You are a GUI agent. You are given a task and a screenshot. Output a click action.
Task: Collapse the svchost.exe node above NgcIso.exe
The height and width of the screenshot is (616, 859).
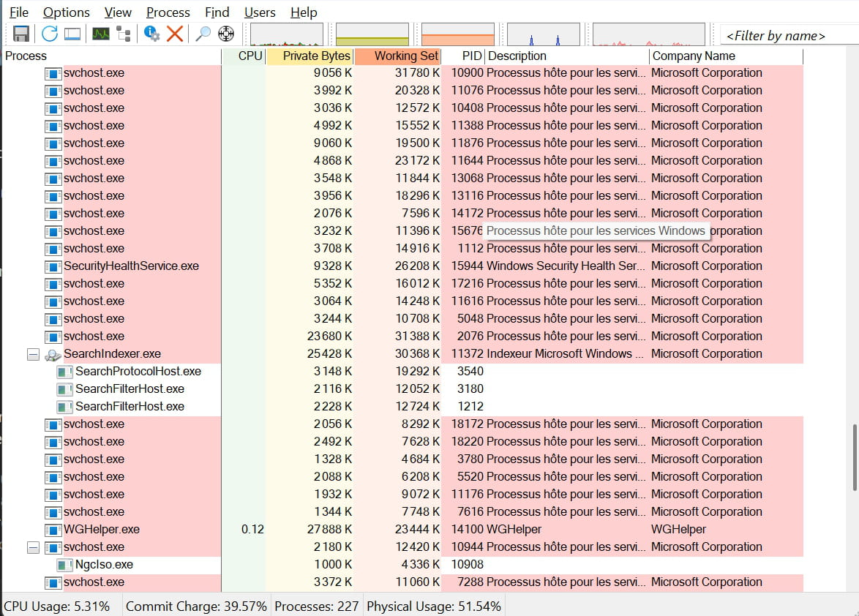[x=33, y=547]
